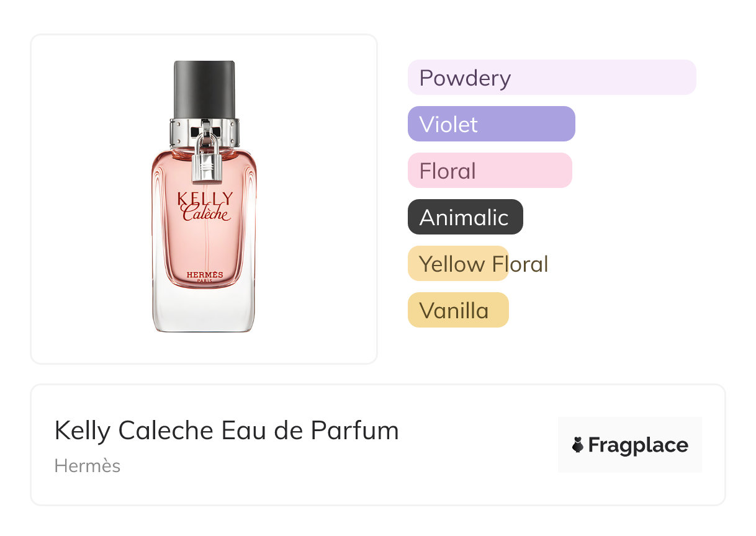The width and height of the screenshot is (756, 536).
Task: Select the Violet accord bar
Action: 491,124
